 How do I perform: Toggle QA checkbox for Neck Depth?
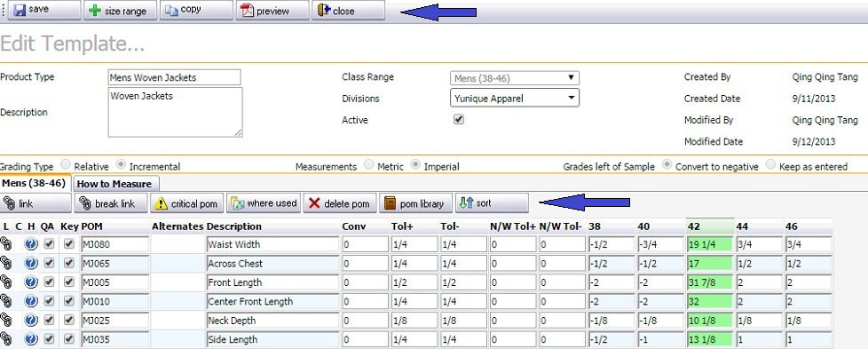point(50,321)
